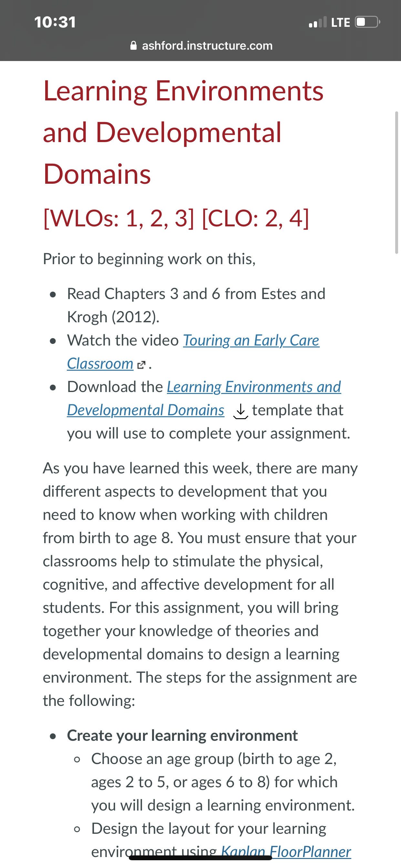Viewport: 401px width, 868px height.
Task: Tap the Choose an age group sub-bullet
Action: (x=223, y=782)
